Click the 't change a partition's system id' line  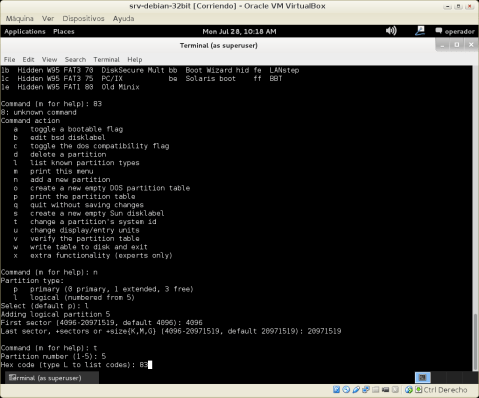tap(85, 222)
